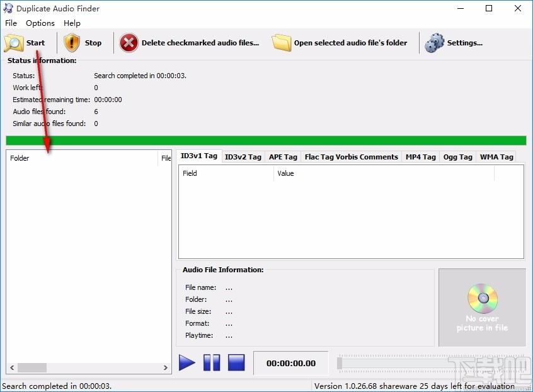
Task: Click the Folder column header
Action: click(x=82, y=158)
